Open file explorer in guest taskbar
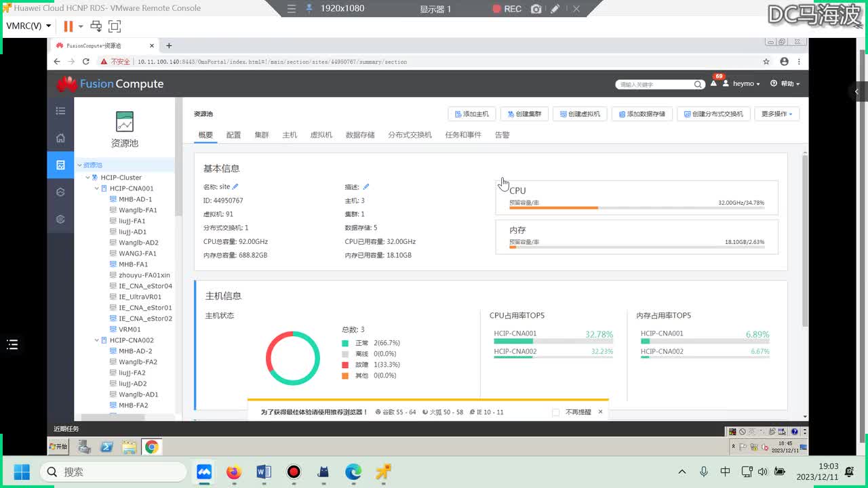Screen dimensions: 868x488 129,447
